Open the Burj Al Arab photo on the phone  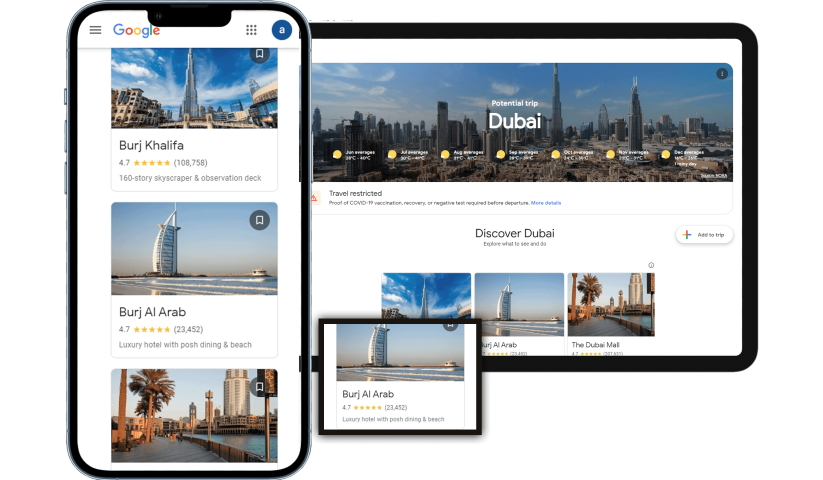click(x=194, y=249)
